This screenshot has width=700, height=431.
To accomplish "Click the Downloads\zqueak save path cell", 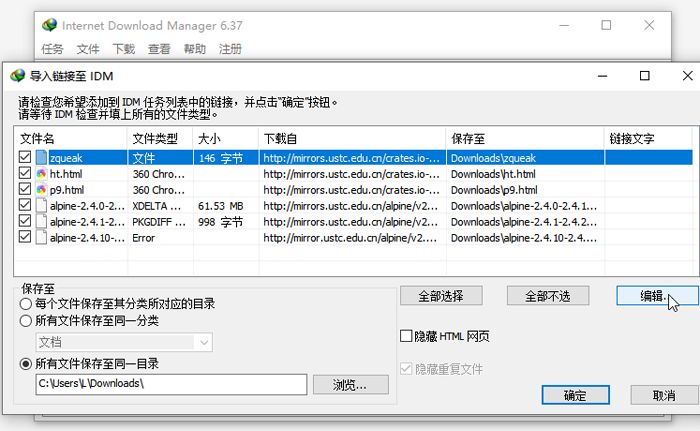I will 493,158.
